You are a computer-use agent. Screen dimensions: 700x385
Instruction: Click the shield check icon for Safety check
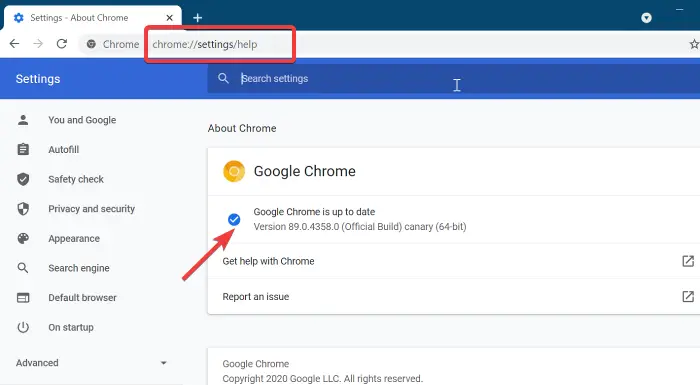pyautogui.click(x=23, y=179)
